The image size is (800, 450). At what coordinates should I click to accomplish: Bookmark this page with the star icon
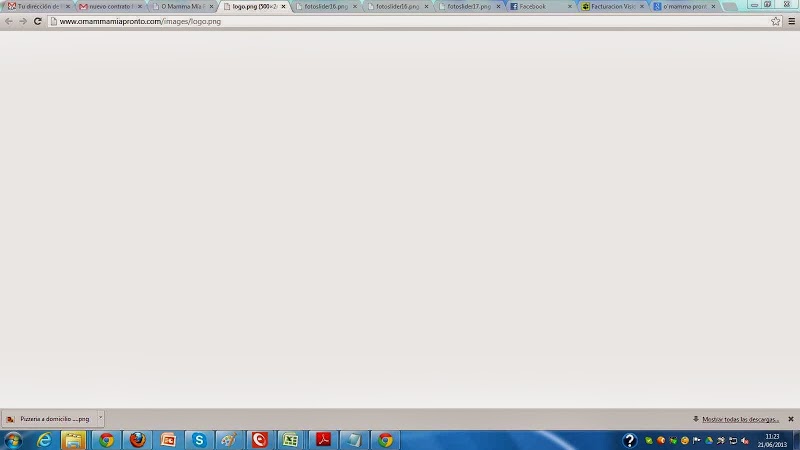(x=776, y=21)
